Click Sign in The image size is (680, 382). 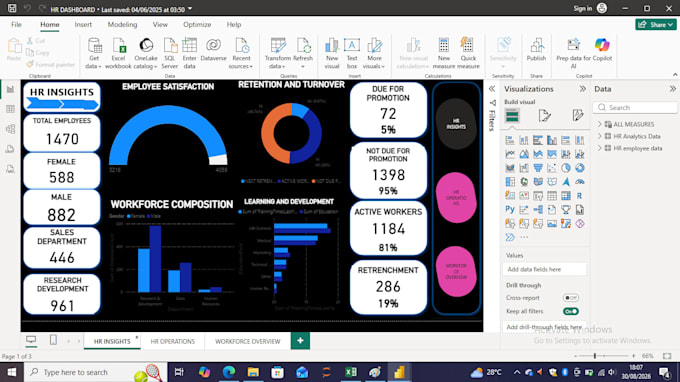point(582,8)
